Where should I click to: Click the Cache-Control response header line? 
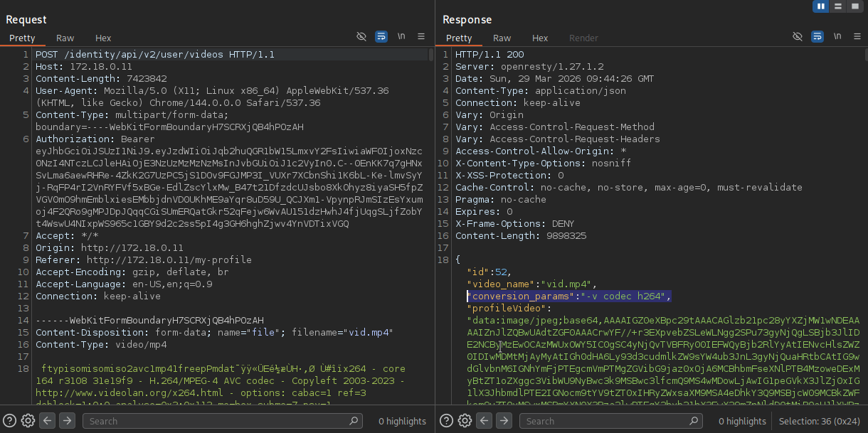[x=629, y=188]
